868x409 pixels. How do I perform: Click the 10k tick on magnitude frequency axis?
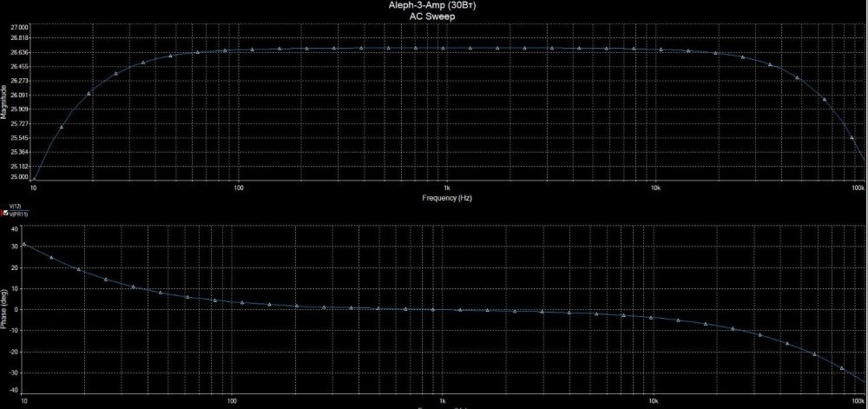[654, 188]
